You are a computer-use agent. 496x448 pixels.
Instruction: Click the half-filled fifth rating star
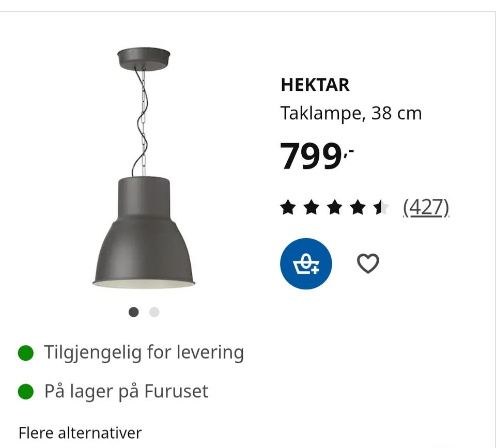tap(381, 208)
